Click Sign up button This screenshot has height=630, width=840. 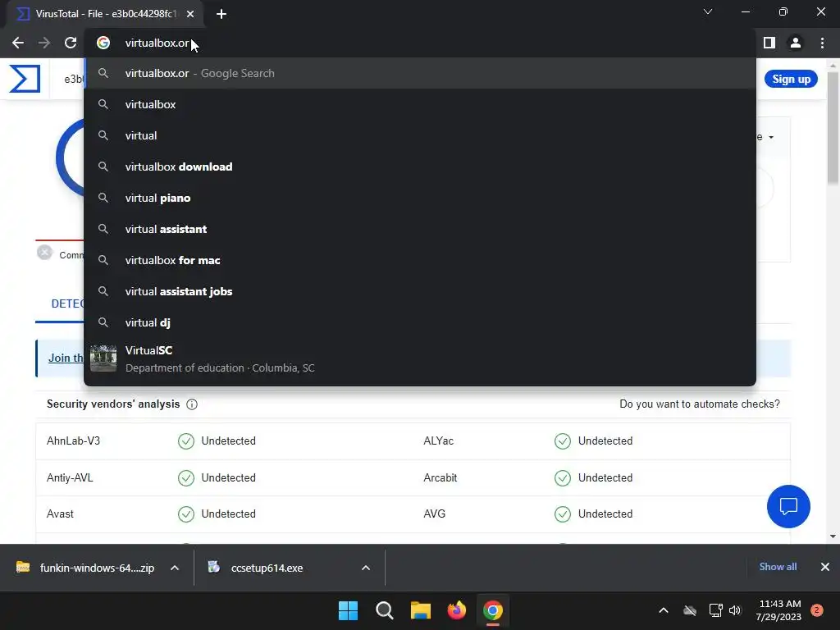click(791, 80)
